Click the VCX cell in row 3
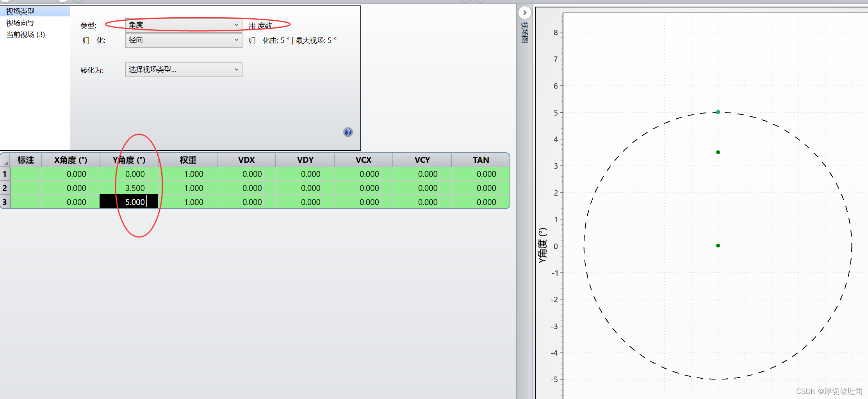Image resolution: width=868 pixels, height=399 pixels. click(364, 202)
